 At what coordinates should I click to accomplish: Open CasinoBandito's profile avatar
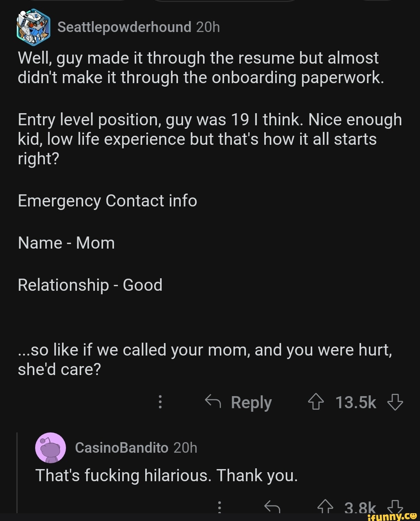50,448
